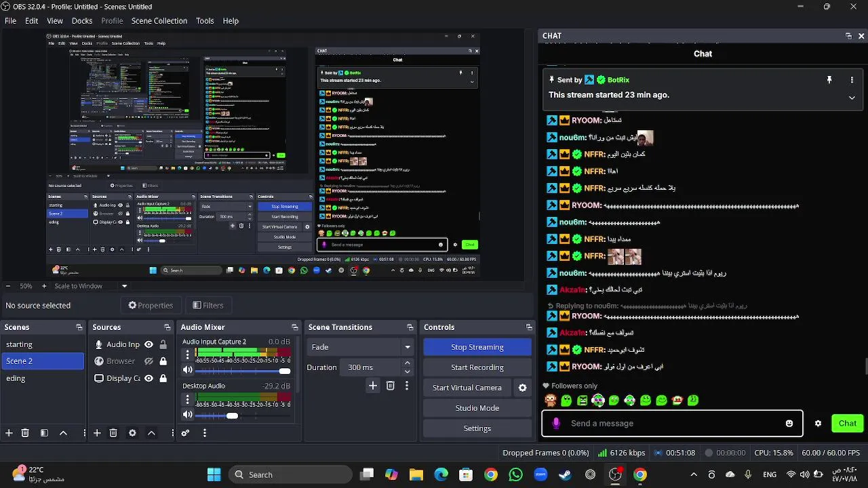Move the selected scene up
The height and width of the screenshot is (488, 868).
coord(63,433)
